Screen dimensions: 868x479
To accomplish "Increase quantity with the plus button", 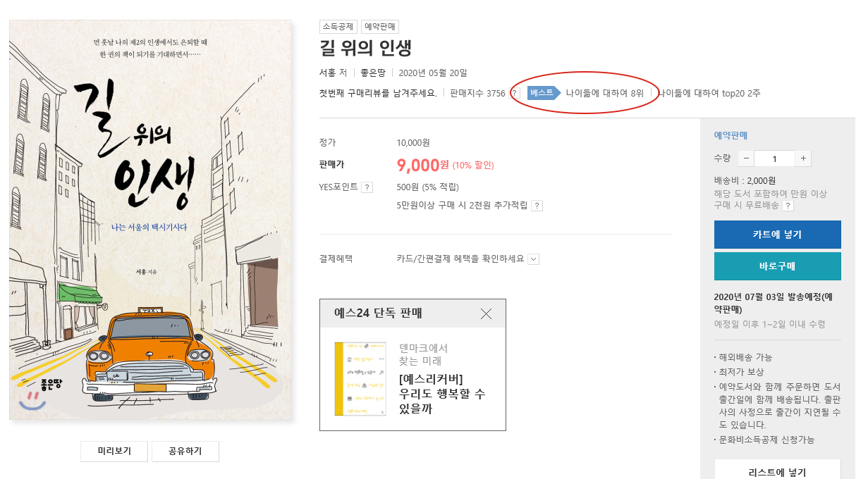I will [803, 158].
